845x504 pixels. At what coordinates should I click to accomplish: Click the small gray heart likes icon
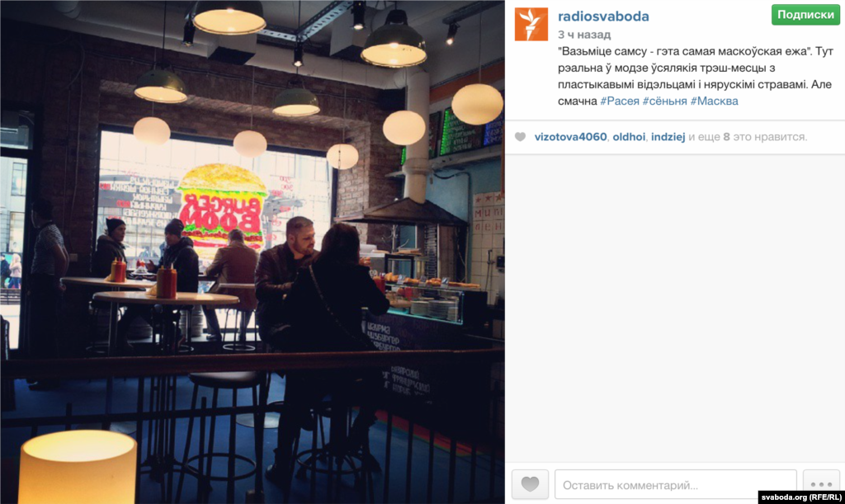coord(520,137)
